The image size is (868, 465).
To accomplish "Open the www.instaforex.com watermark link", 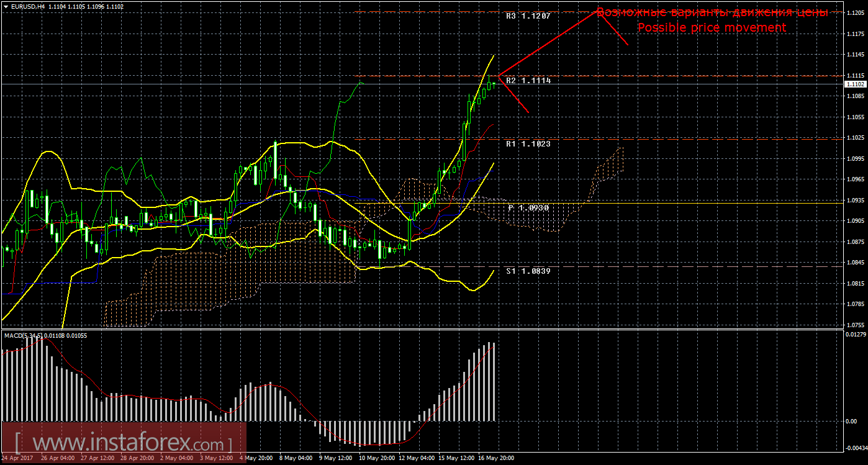I will pyautogui.click(x=123, y=444).
